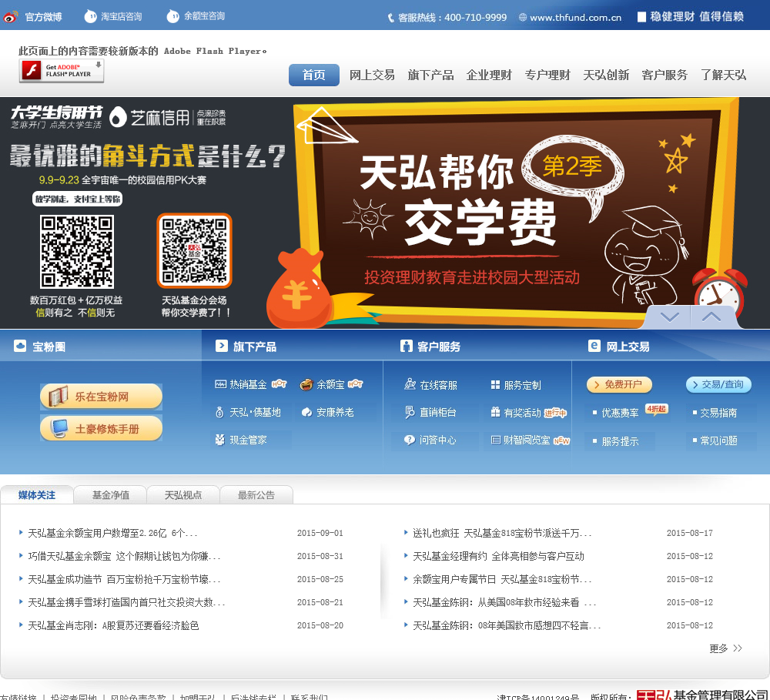The height and width of the screenshot is (700, 770).
Task: Switch to the 媒体关注 tab
Action: tap(37, 494)
